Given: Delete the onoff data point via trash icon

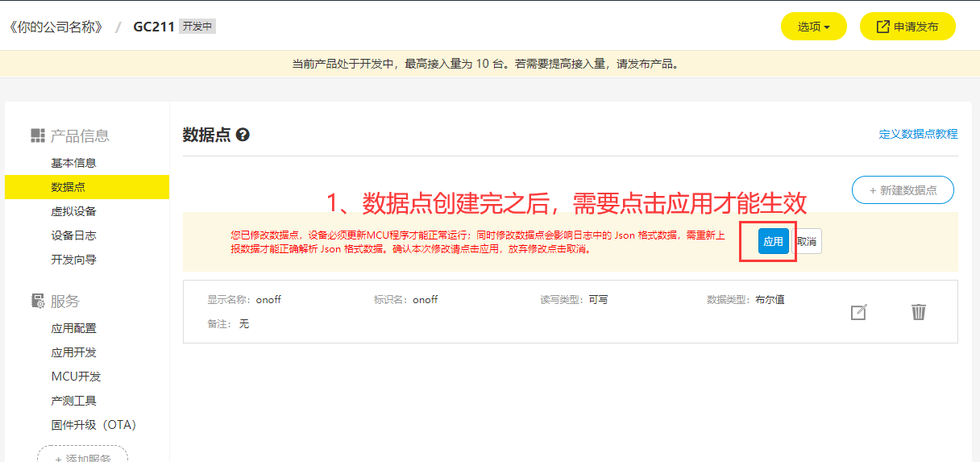Looking at the screenshot, I should coord(918,312).
